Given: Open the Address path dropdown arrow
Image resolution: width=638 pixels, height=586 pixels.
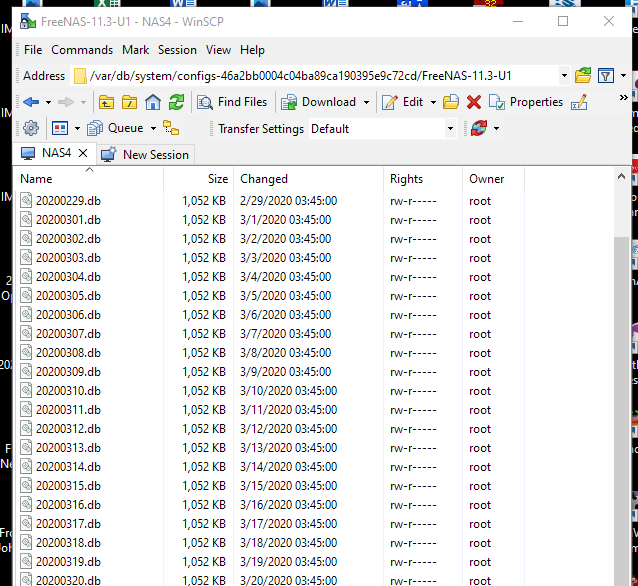Looking at the screenshot, I should [564, 76].
